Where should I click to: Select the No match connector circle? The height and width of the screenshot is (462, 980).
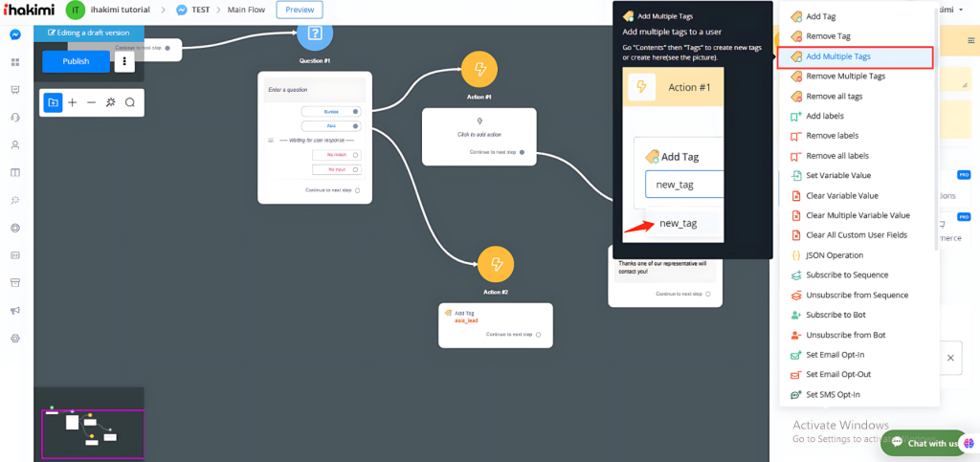[x=355, y=155]
